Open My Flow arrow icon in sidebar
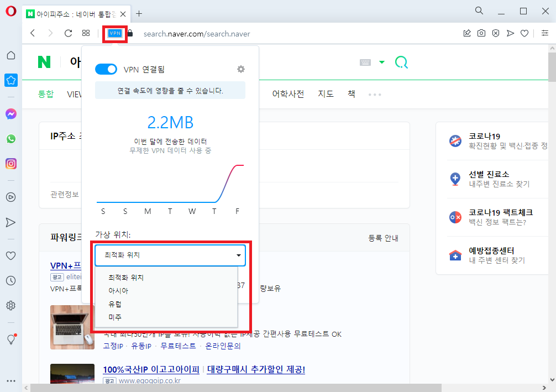This screenshot has width=556, height=392. [11, 222]
